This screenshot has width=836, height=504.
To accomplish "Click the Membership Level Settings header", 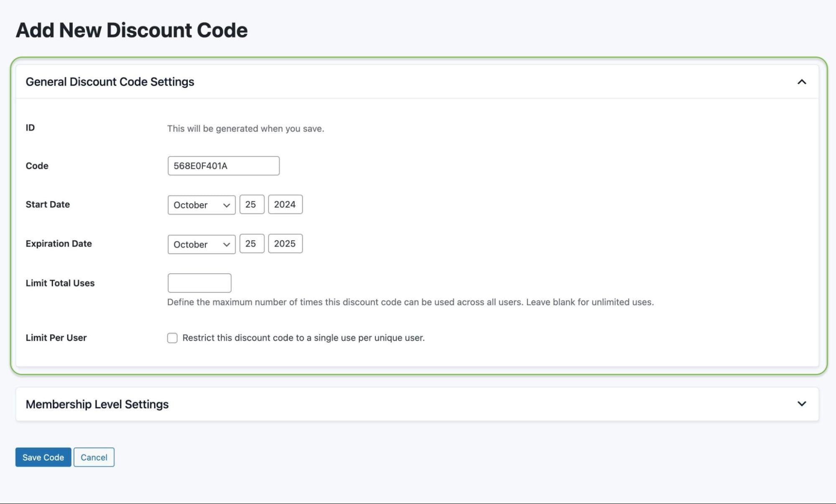I will pyautogui.click(x=97, y=404).
